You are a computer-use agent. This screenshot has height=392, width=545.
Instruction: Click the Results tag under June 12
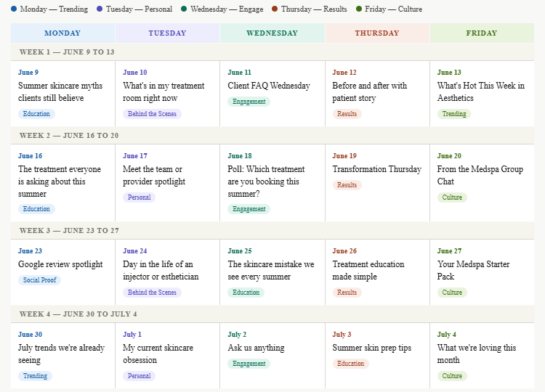[x=347, y=114]
